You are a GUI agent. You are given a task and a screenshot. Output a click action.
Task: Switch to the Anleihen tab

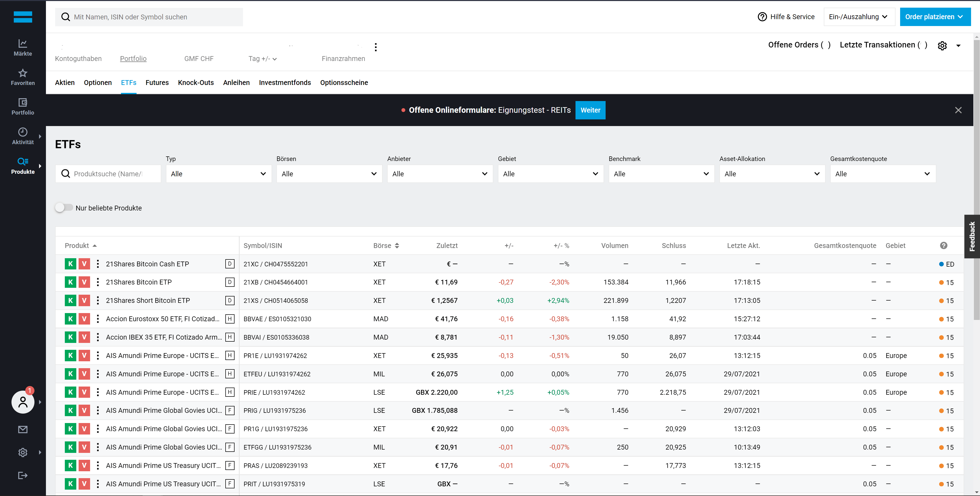(236, 83)
